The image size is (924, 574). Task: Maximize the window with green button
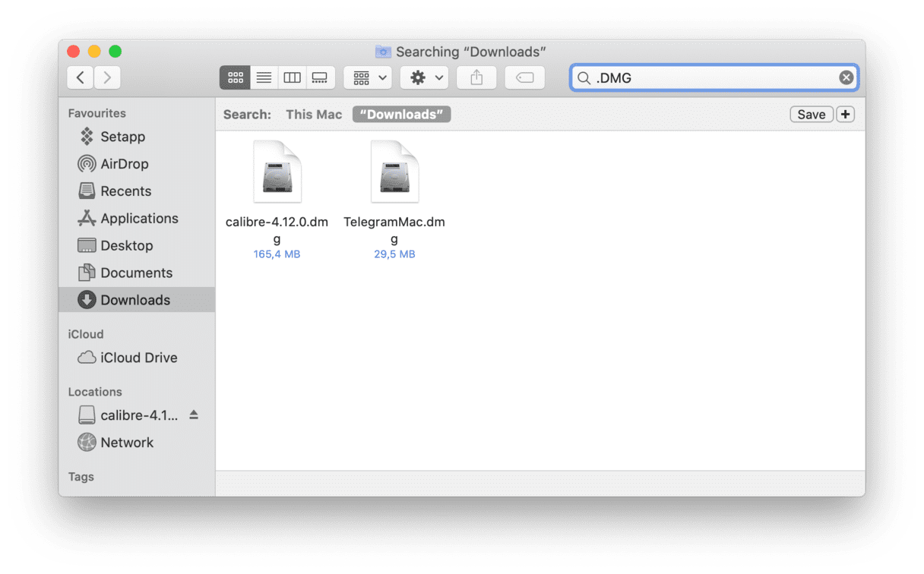(x=115, y=52)
